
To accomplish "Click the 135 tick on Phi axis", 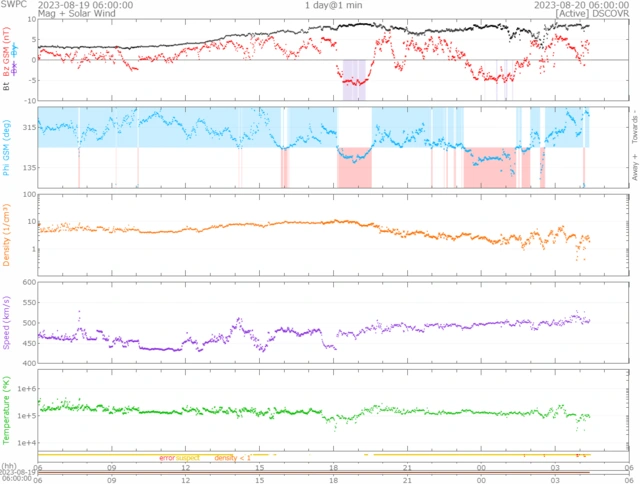I will [29, 167].
